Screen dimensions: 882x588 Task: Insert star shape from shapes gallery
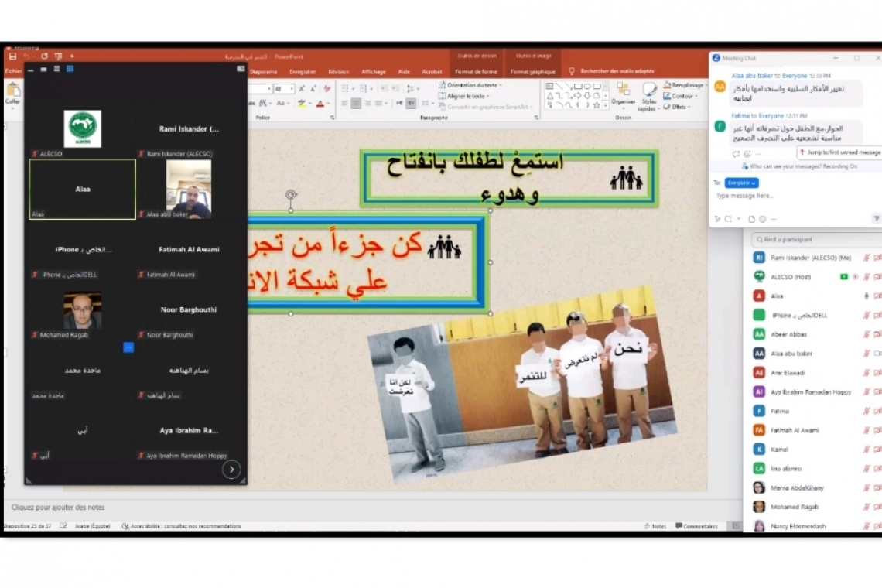pos(597,104)
